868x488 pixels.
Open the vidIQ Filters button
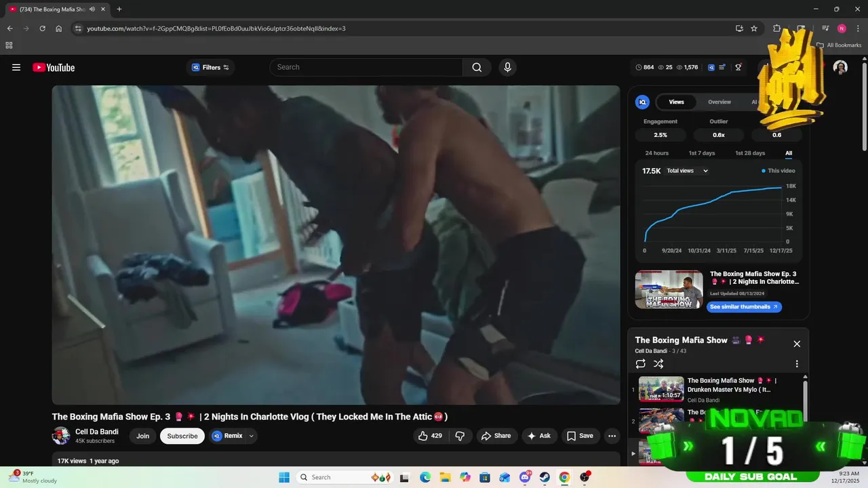[210, 67]
